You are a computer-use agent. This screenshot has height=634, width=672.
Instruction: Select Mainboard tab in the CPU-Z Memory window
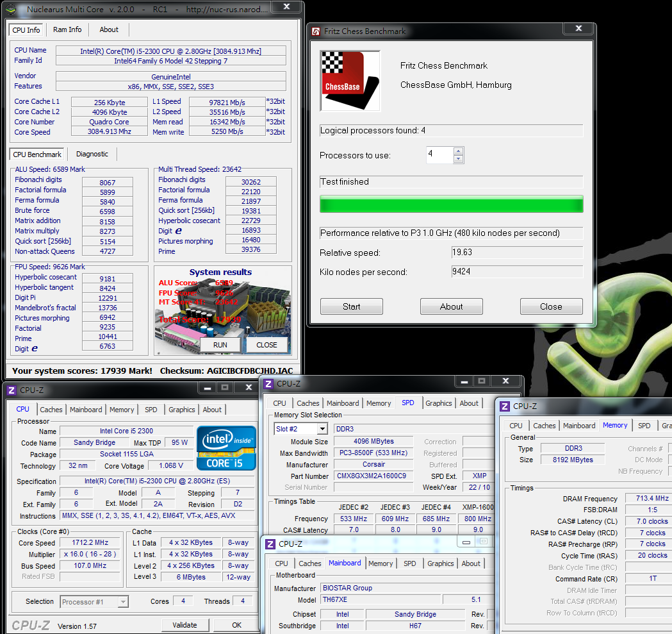point(579,426)
